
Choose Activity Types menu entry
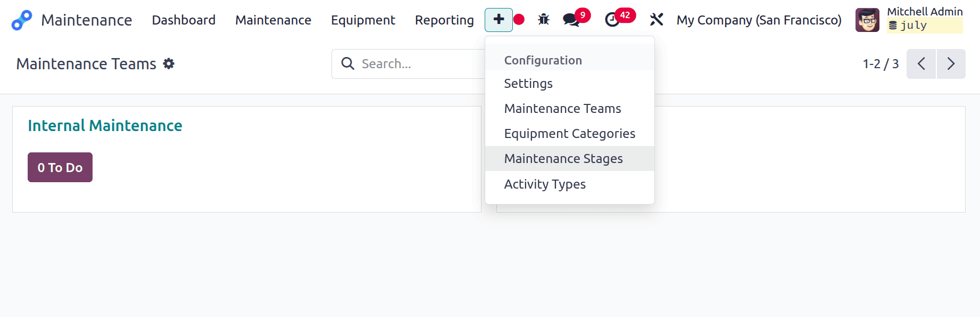point(570,184)
